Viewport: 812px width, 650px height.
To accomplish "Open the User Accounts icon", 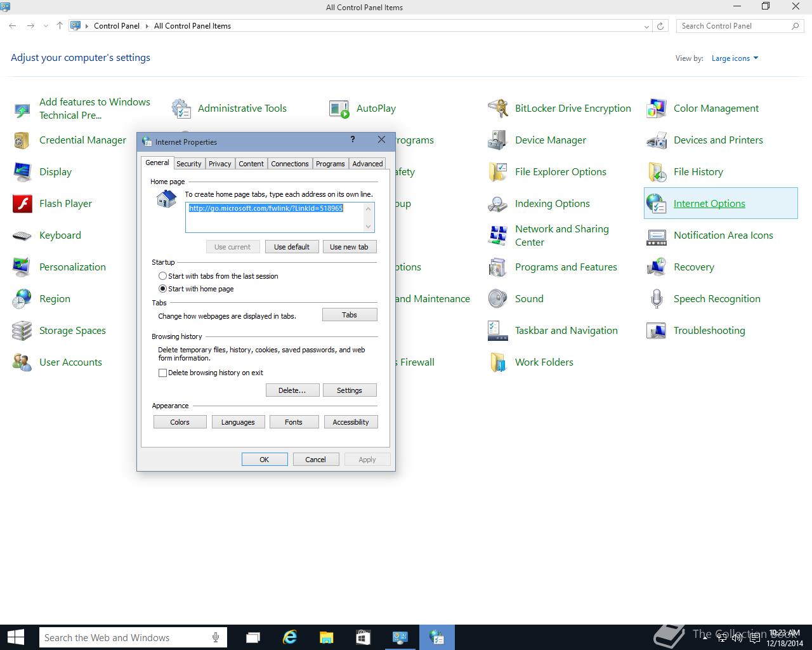I will pos(22,362).
